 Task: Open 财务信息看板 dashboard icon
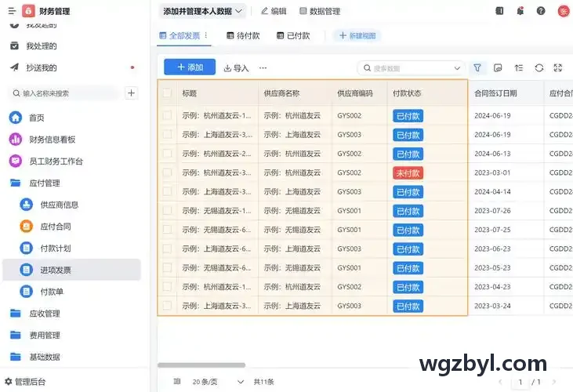pyautogui.click(x=16, y=140)
